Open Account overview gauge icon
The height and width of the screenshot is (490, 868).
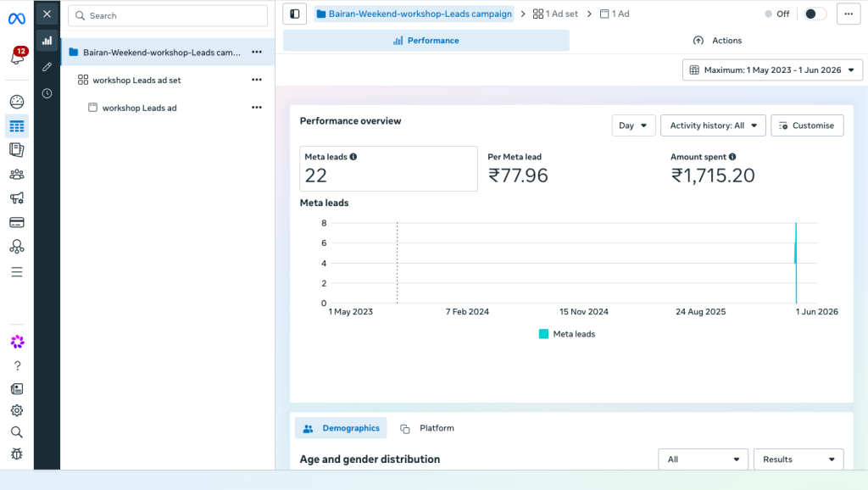click(17, 102)
